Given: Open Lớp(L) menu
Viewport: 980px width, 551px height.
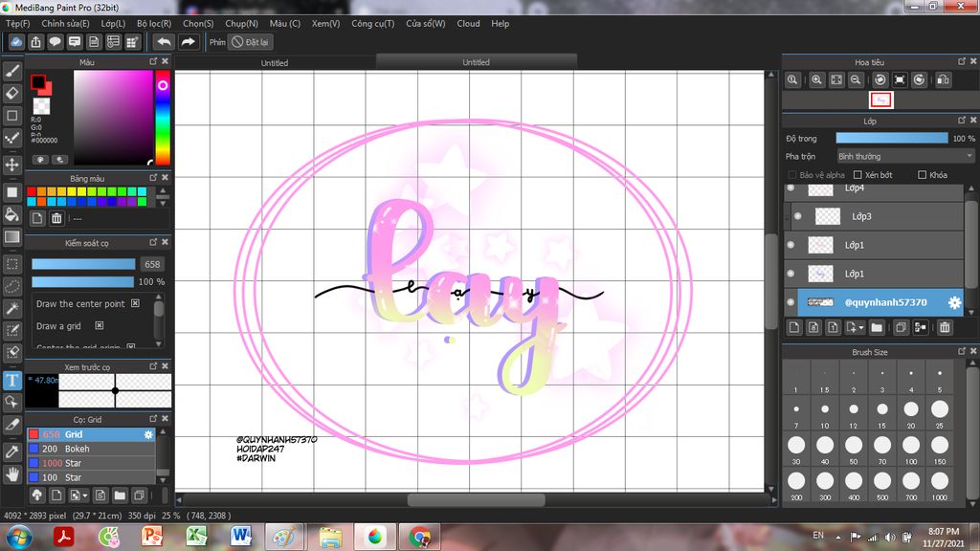Looking at the screenshot, I should click(x=113, y=23).
